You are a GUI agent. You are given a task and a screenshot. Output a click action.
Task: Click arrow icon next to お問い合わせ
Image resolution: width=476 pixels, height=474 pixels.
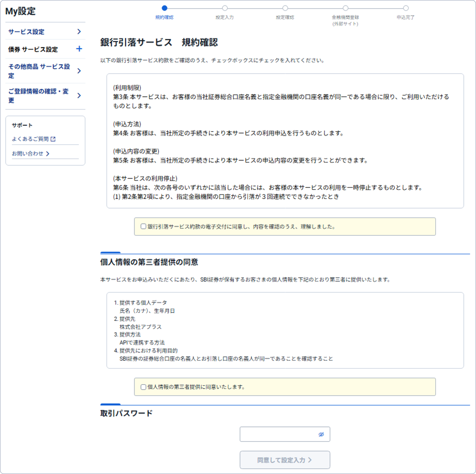click(48, 154)
